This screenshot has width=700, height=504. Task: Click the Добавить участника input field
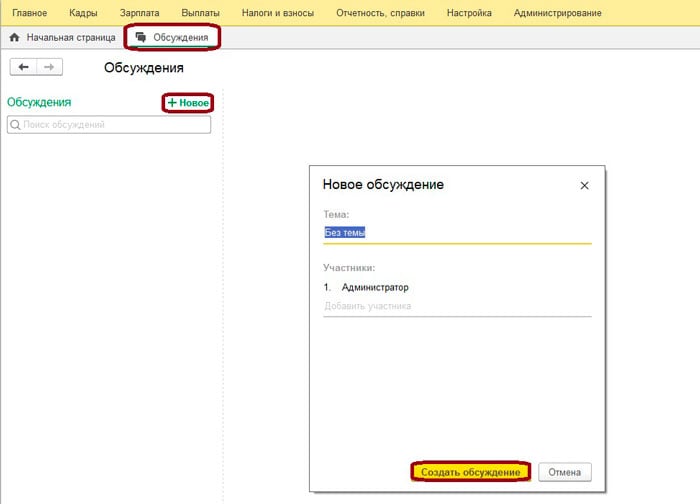[456, 306]
